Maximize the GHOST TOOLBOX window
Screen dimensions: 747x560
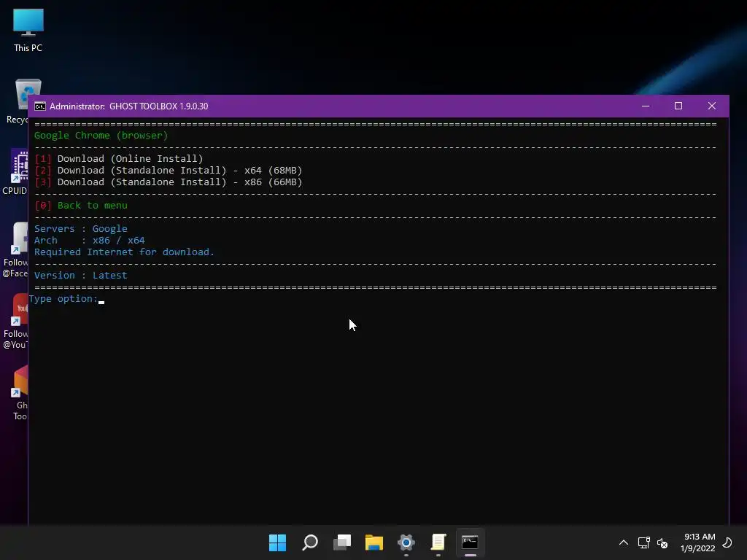[x=678, y=106]
